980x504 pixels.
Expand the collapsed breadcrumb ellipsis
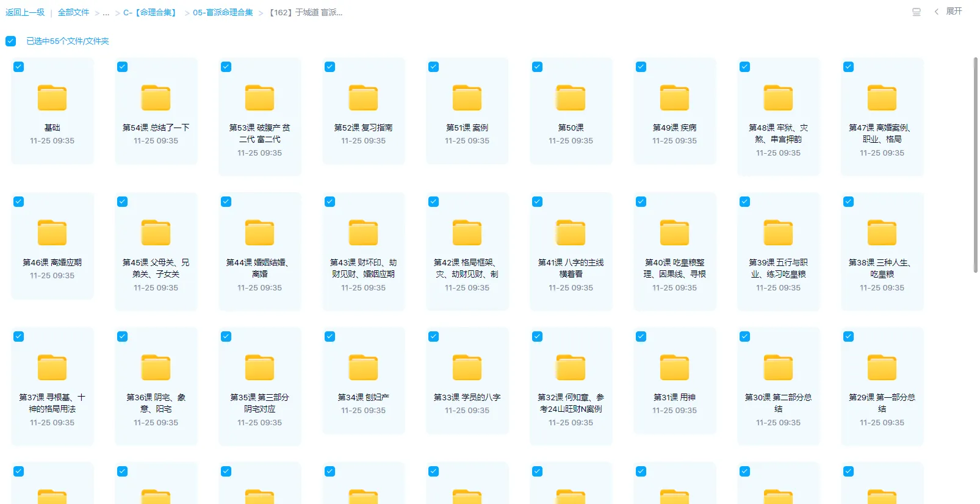click(106, 12)
